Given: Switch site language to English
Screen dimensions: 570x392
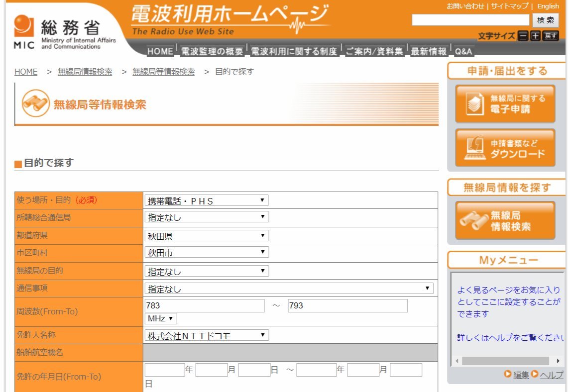Looking at the screenshot, I should click(x=548, y=6).
